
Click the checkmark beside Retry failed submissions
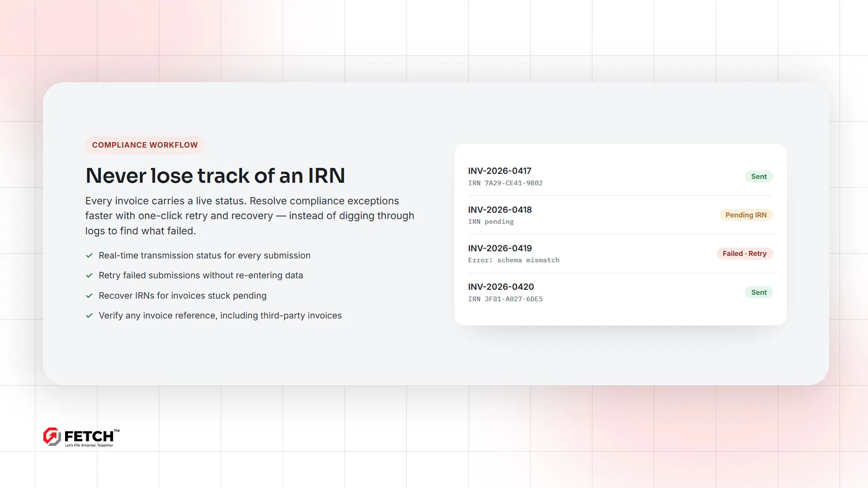click(x=89, y=276)
